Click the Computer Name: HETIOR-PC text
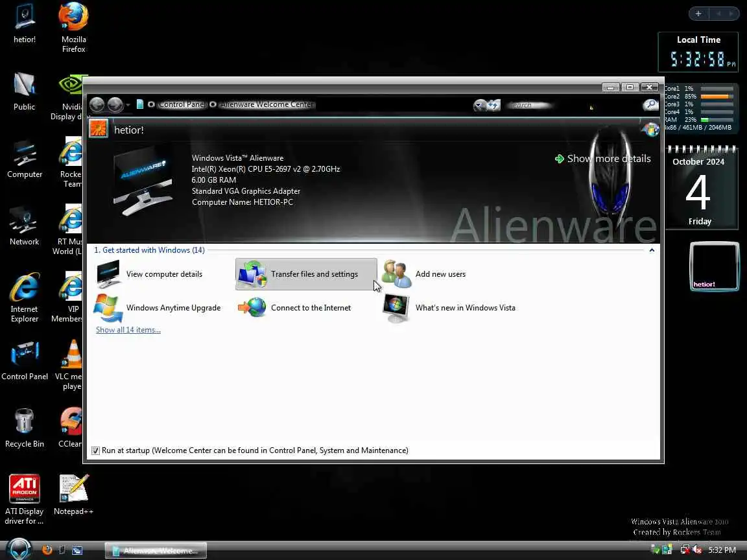Screen dimensions: 747x560 [x=242, y=202]
